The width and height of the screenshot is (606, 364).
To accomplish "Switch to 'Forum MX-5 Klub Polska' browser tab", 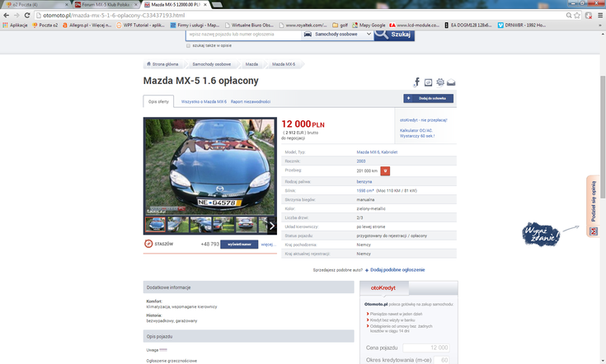I will coord(106,5).
